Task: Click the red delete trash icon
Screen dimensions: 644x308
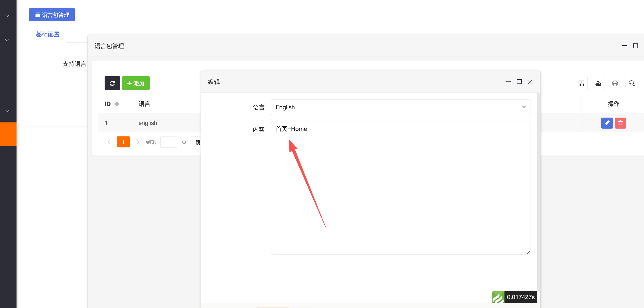Action: tap(620, 123)
